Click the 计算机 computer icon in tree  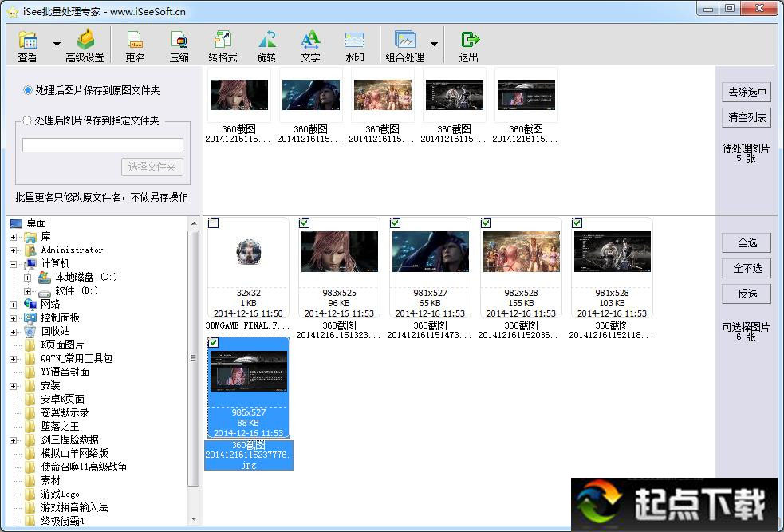coord(30,264)
